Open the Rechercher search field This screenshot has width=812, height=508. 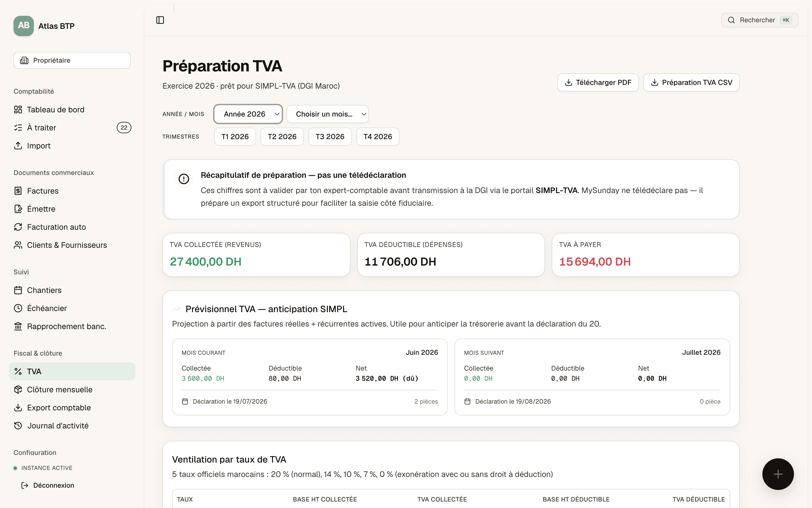(x=760, y=20)
